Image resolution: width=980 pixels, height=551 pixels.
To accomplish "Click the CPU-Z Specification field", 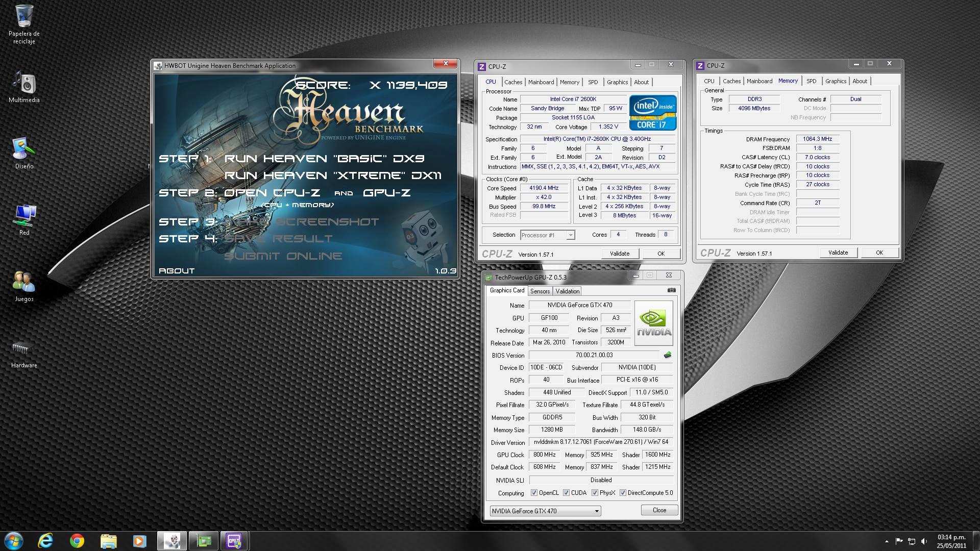I will (597, 139).
